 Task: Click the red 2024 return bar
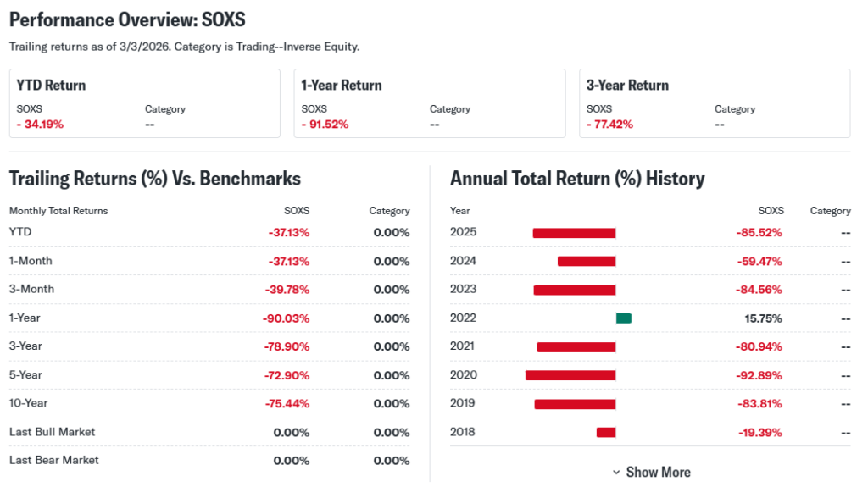pyautogui.click(x=587, y=261)
